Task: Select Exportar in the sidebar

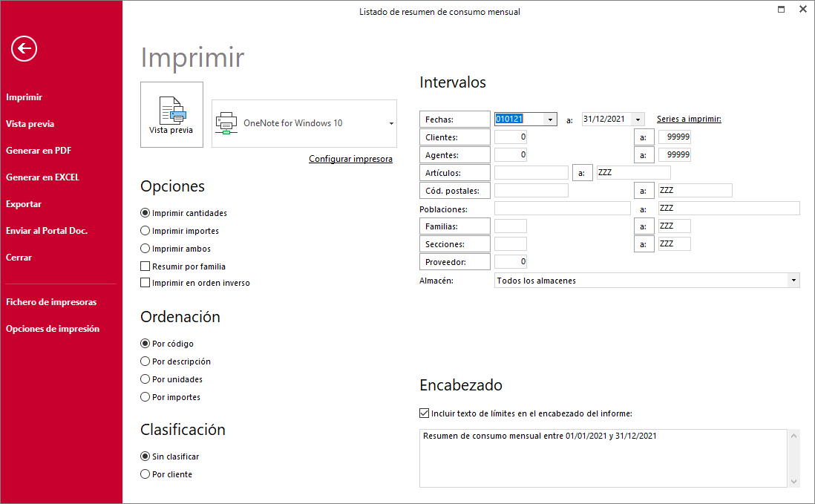Action: coord(24,204)
